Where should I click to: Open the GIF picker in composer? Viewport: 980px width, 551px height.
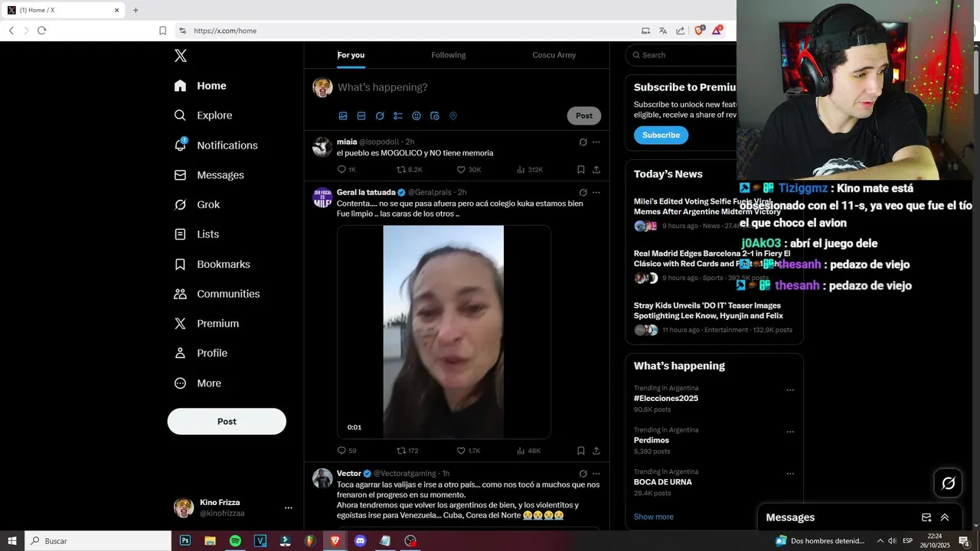click(x=361, y=116)
